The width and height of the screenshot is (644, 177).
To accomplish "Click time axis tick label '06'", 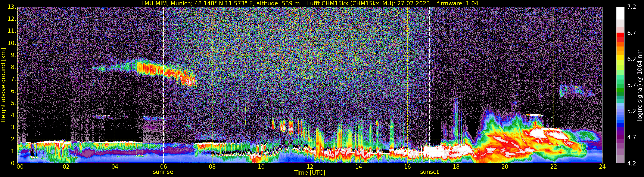I will [164, 167].
